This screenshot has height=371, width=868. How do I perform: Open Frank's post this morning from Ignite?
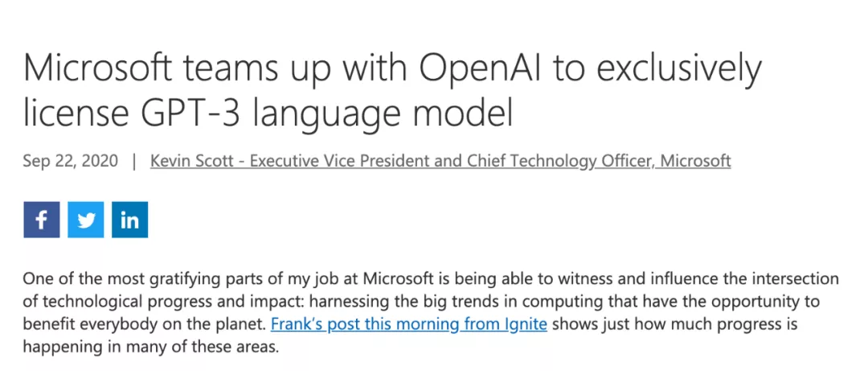coord(409,324)
